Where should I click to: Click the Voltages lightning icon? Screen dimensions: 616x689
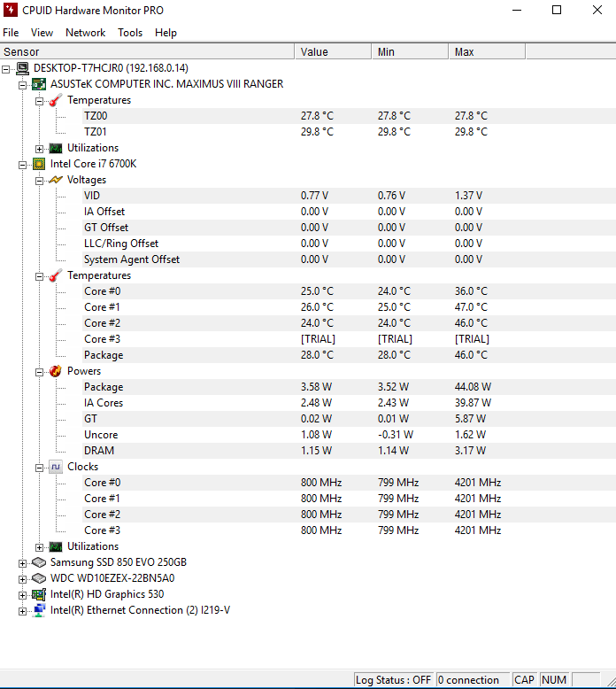point(56,180)
